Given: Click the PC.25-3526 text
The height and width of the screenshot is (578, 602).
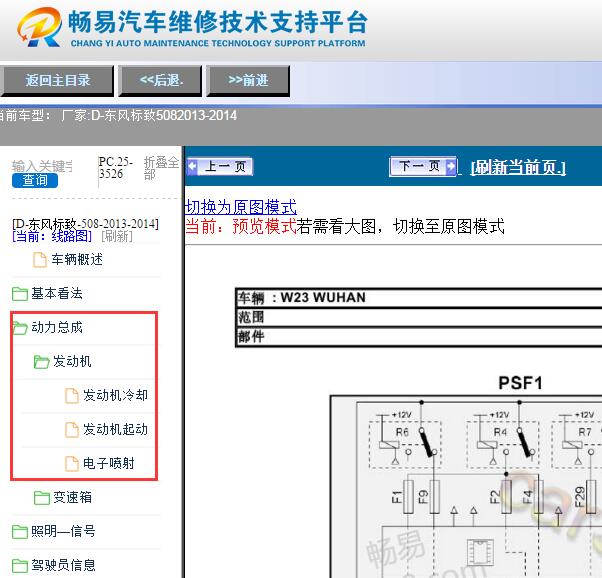Looking at the screenshot, I should click(x=116, y=167).
